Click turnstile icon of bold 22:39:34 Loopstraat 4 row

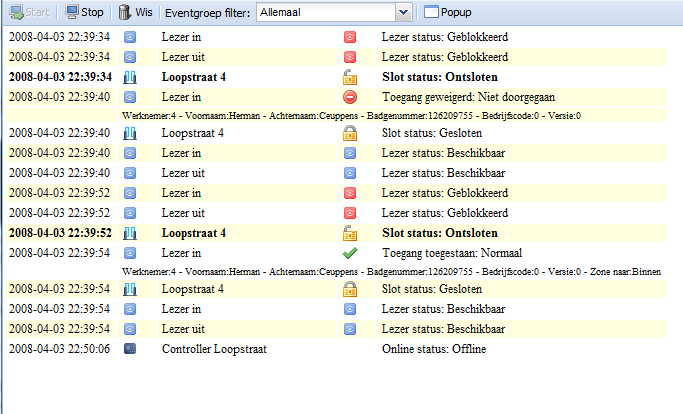130,77
